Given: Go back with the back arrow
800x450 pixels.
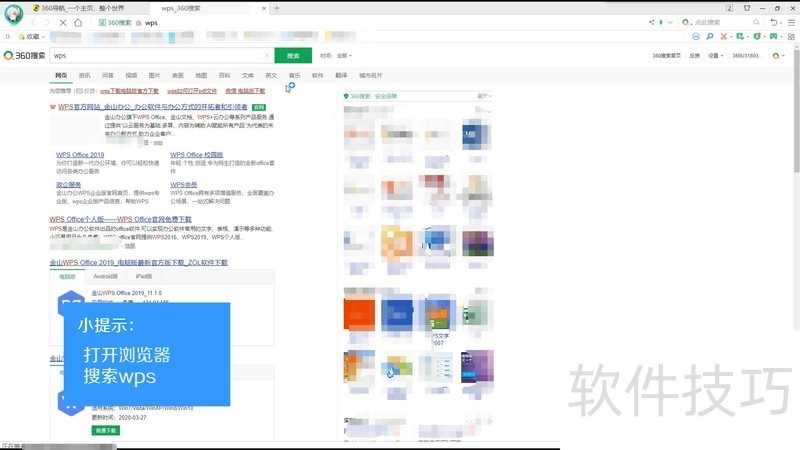Looking at the screenshot, I should click(x=34, y=22).
